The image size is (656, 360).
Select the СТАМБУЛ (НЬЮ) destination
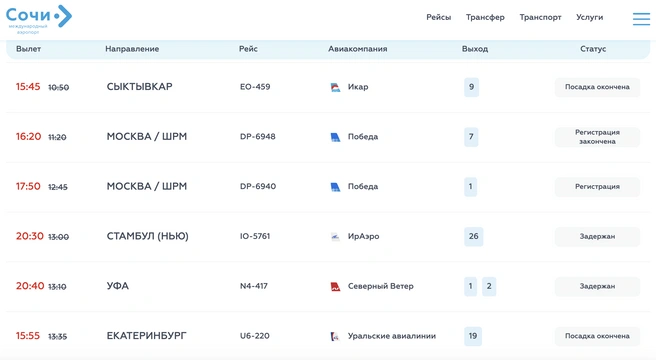[147, 236]
